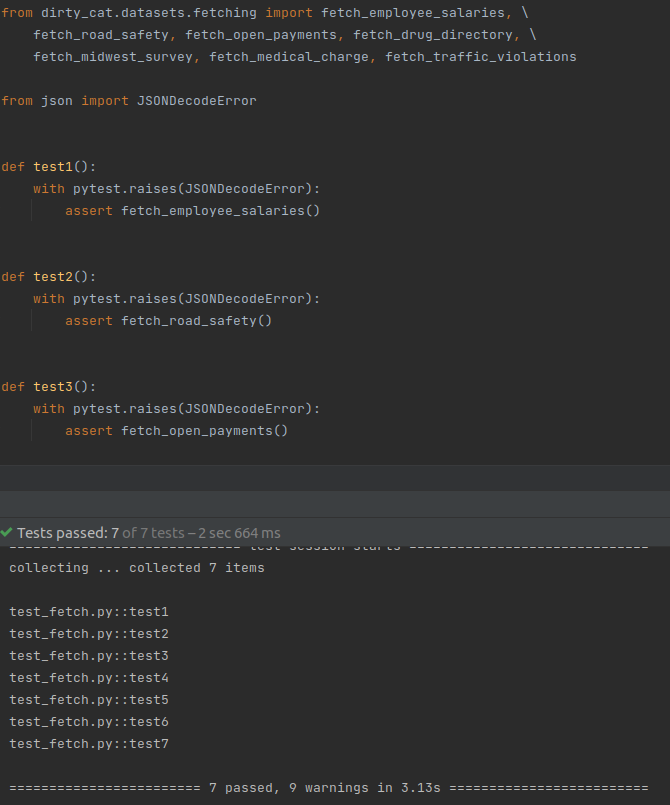Image resolution: width=670 pixels, height=805 pixels.
Task: Click '7 passed, 9 warnings in 3.13s' summary
Action: click(324, 788)
